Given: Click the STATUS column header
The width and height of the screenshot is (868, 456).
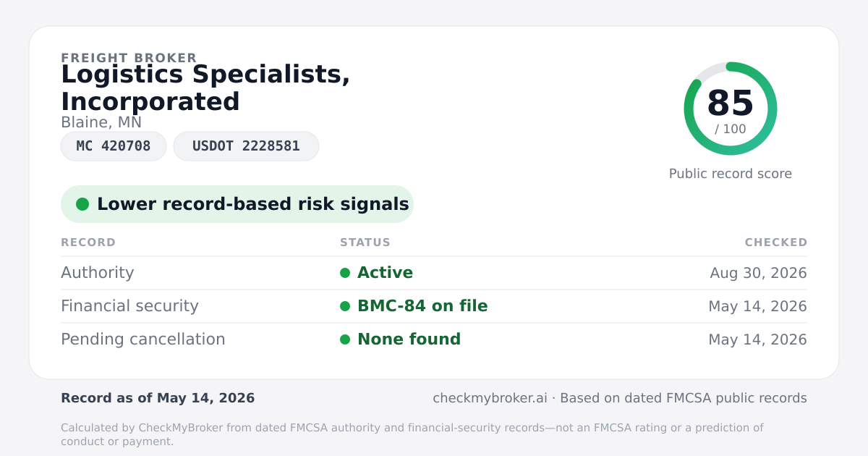Looking at the screenshot, I should coord(365,242).
